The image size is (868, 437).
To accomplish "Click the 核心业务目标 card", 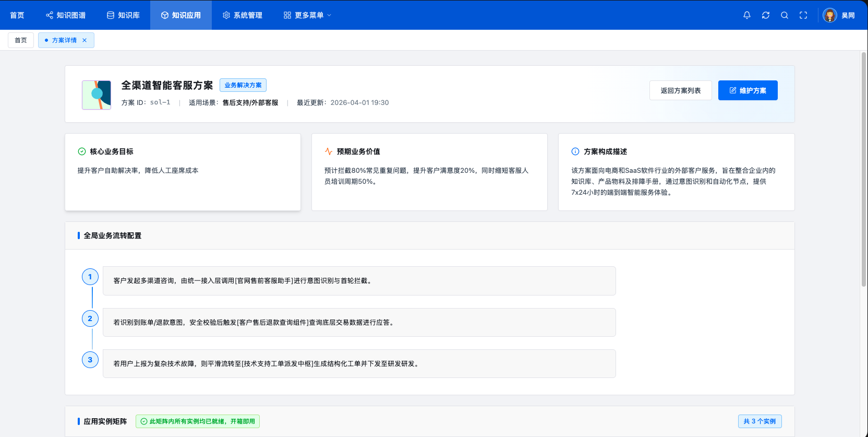I will coord(183,172).
